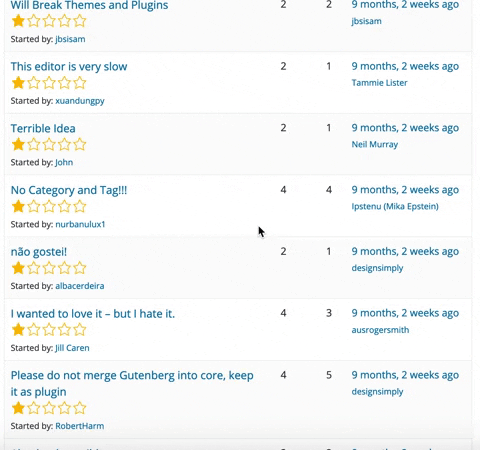Open Ipstenu (Mika Epstein) profile
480x450 pixels.
395,206
